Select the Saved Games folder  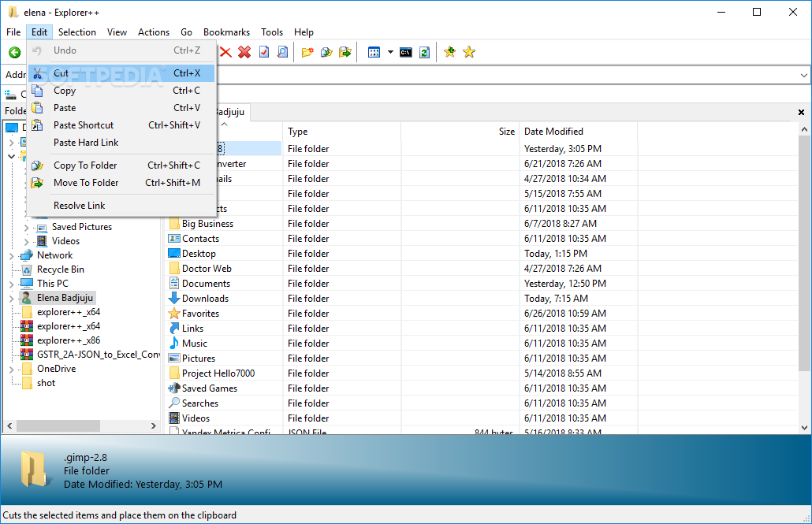[x=209, y=388]
